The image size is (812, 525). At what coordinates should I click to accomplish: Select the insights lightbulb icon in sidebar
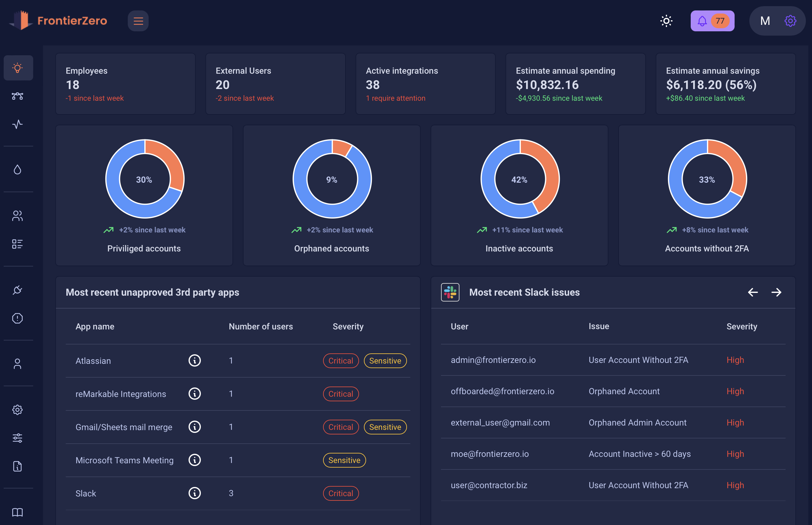[x=18, y=68]
